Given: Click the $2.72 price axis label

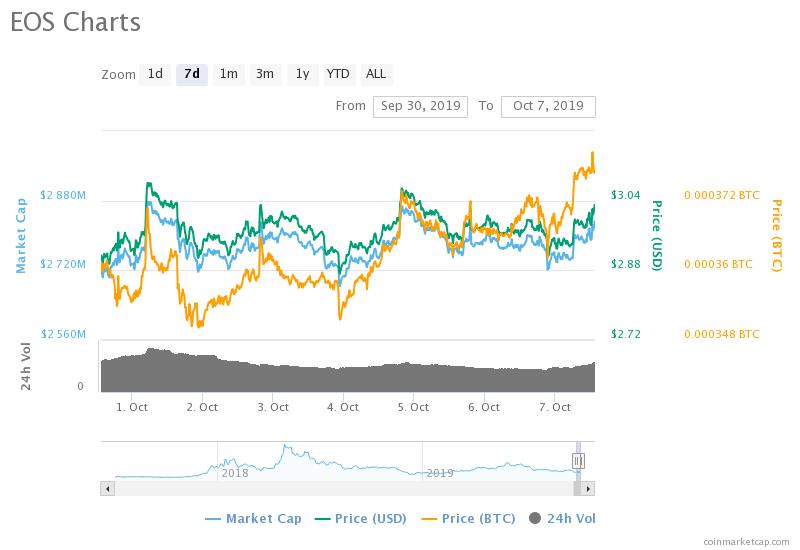Looking at the screenshot, I should coord(626,334).
